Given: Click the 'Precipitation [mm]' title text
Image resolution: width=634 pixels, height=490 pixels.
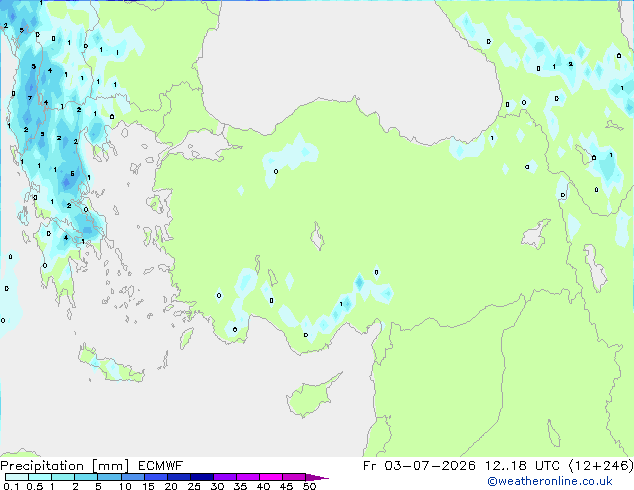Looking at the screenshot, I should (x=65, y=466).
